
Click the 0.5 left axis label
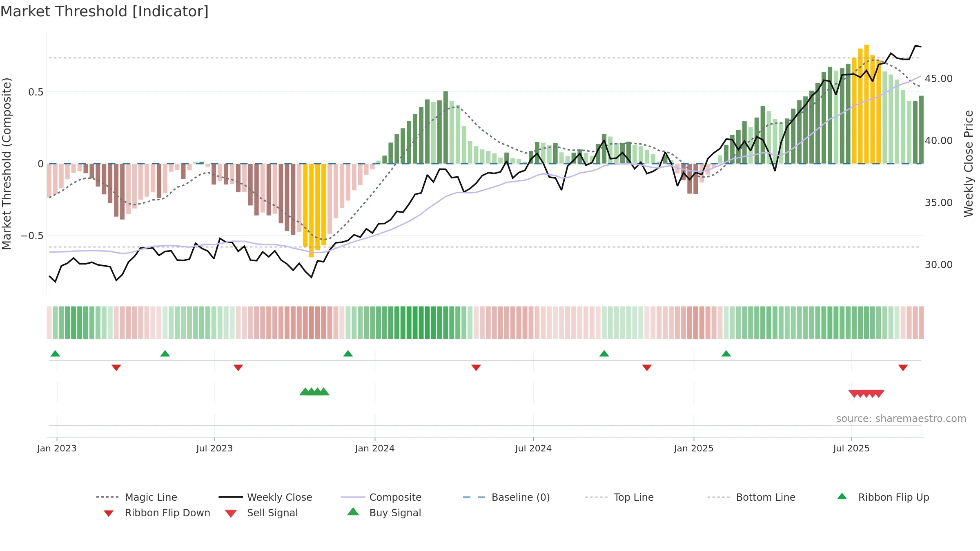(36, 92)
